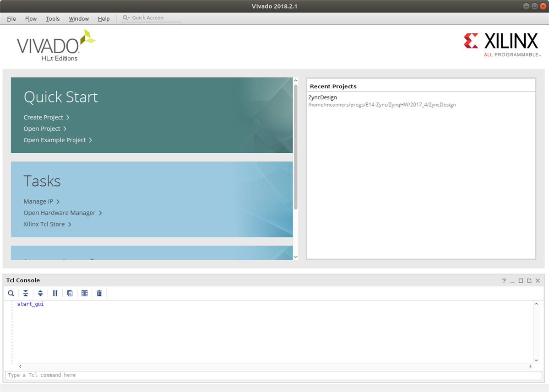The image size is (549, 392).
Task: Click the Tcl command input field
Action: tap(273, 375)
